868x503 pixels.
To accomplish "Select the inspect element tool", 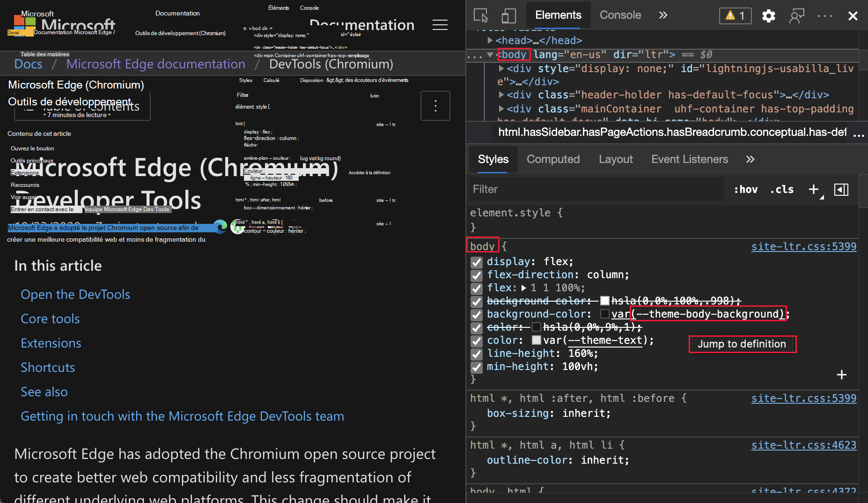I will pyautogui.click(x=481, y=15).
